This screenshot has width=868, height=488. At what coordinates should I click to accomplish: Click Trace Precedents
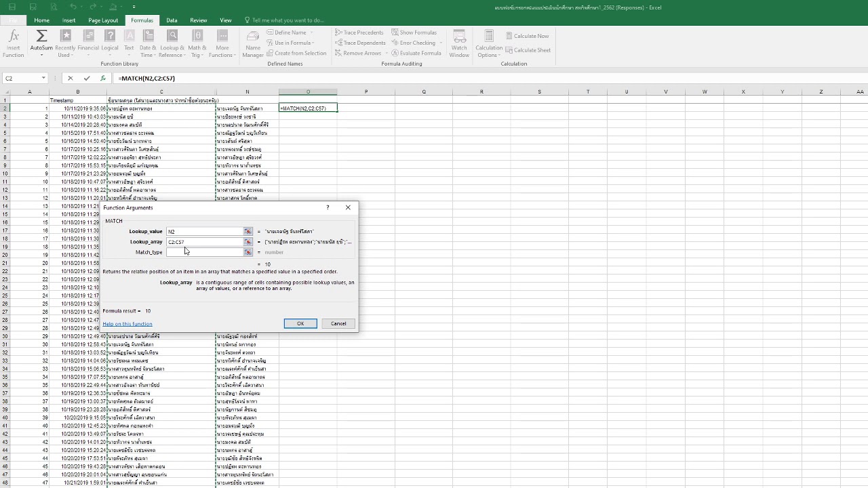tap(359, 33)
